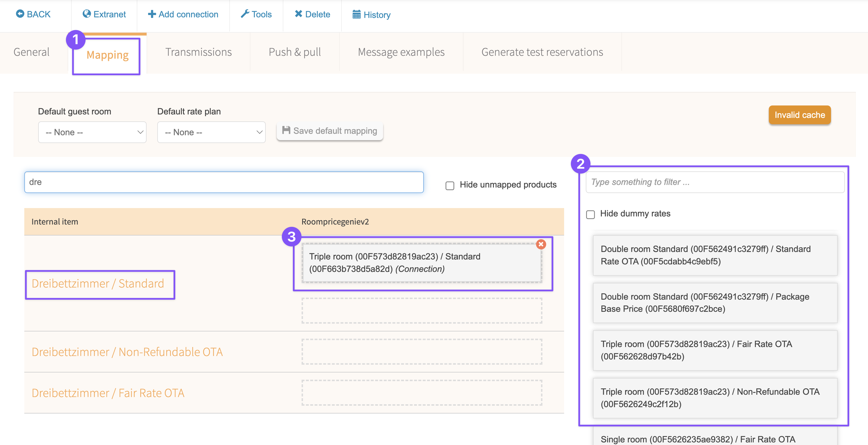
Task: Click the Delete X icon
Action: 298,14
